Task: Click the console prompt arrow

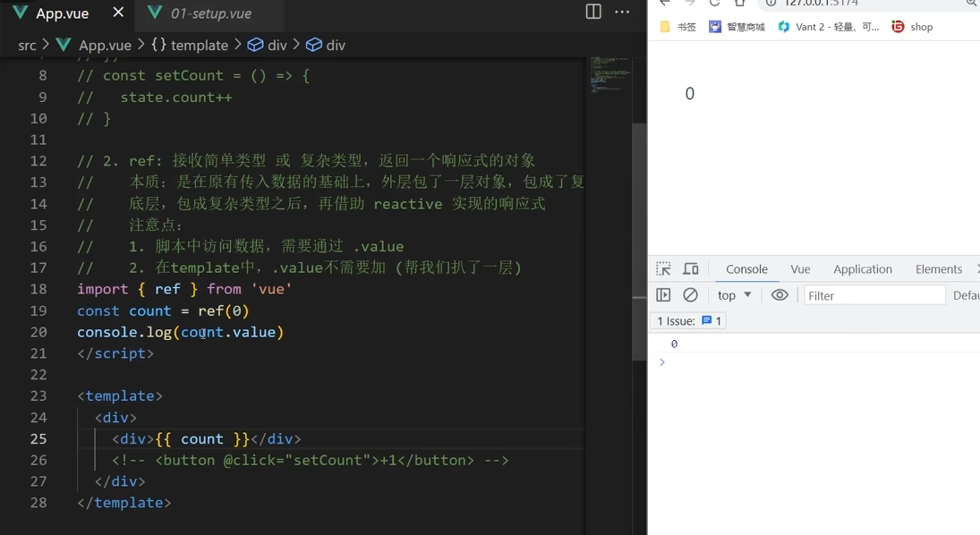Action: (x=662, y=361)
